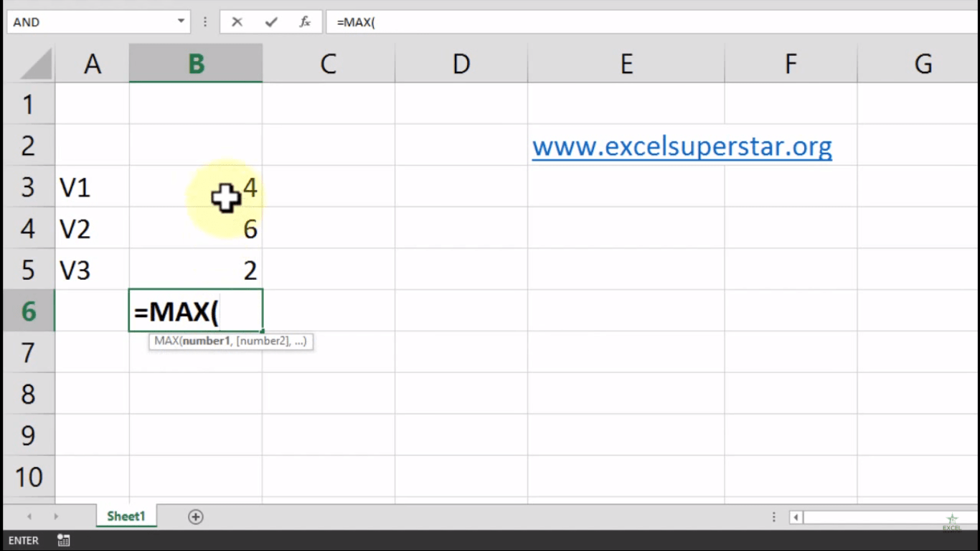Click the left sheet navigation arrow
The image size is (980, 551).
[29, 516]
